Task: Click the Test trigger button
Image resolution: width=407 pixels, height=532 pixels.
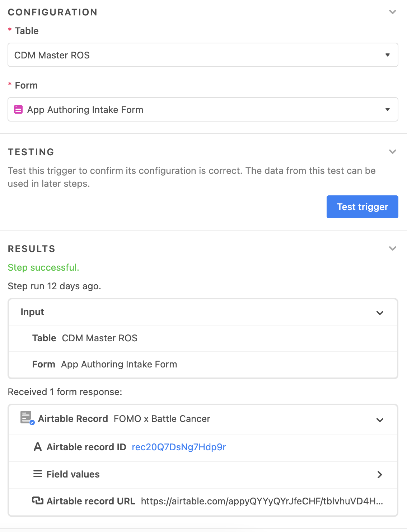Action: click(x=362, y=207)
